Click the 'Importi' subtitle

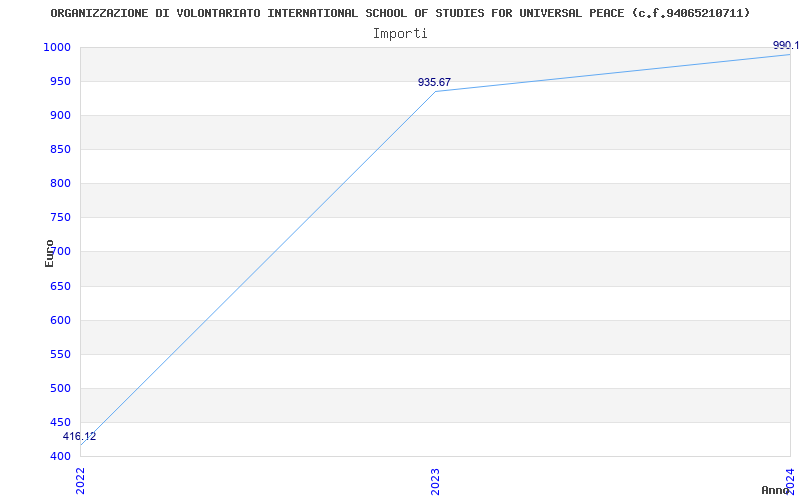click(400, 34)
